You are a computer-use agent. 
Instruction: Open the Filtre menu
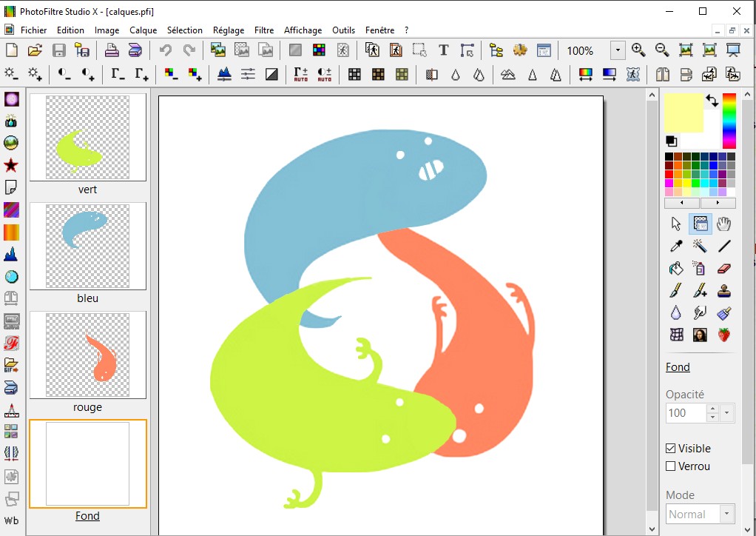[264, 30]
